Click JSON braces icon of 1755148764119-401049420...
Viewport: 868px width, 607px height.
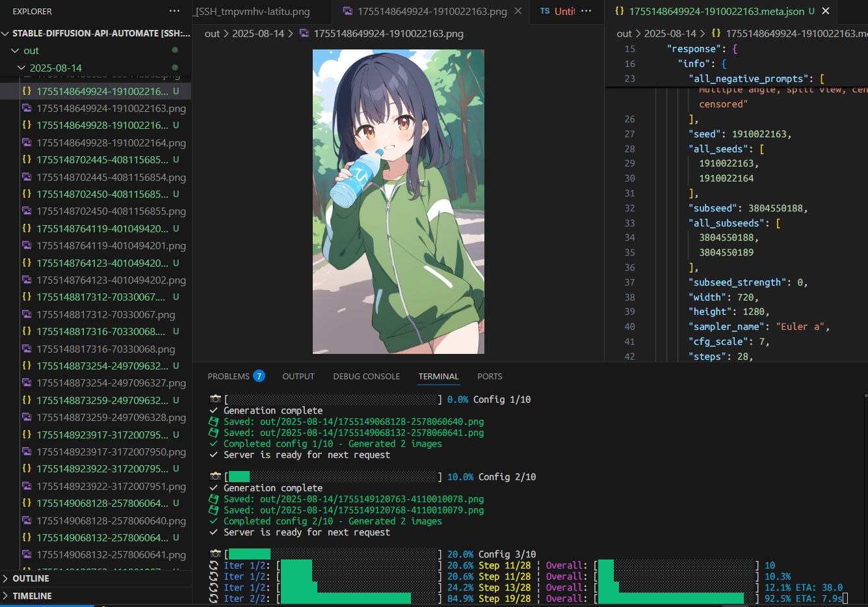pyautogui.click(x=27, y=228)
